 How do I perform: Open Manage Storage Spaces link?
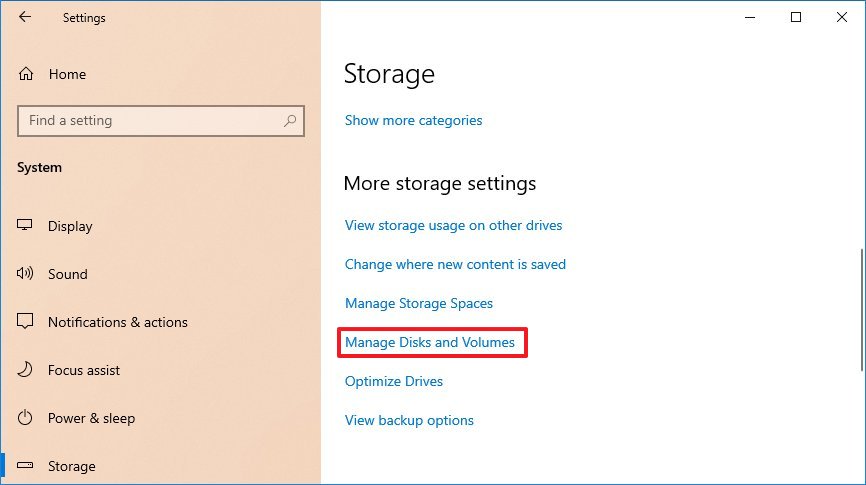[x=419, y=303]
